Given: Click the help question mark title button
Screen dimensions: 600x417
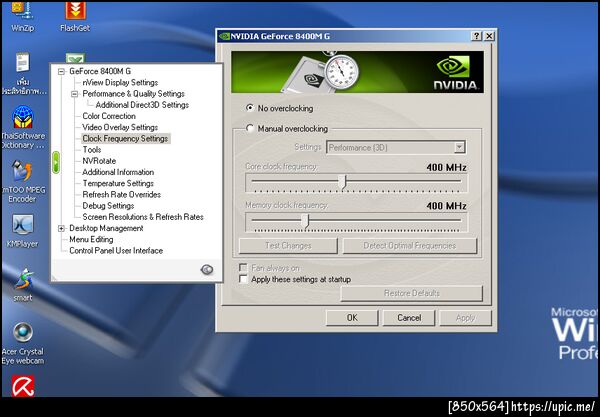Looking at the screenshot, I should [476, 36].
